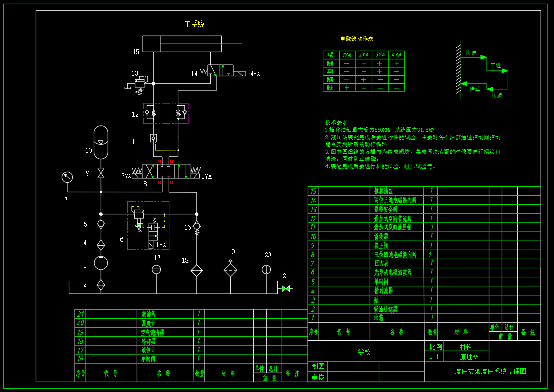Select the cooler diamond symbol numbered 18
Viewport: 554px width, 392px height.
tap(197, 271)
